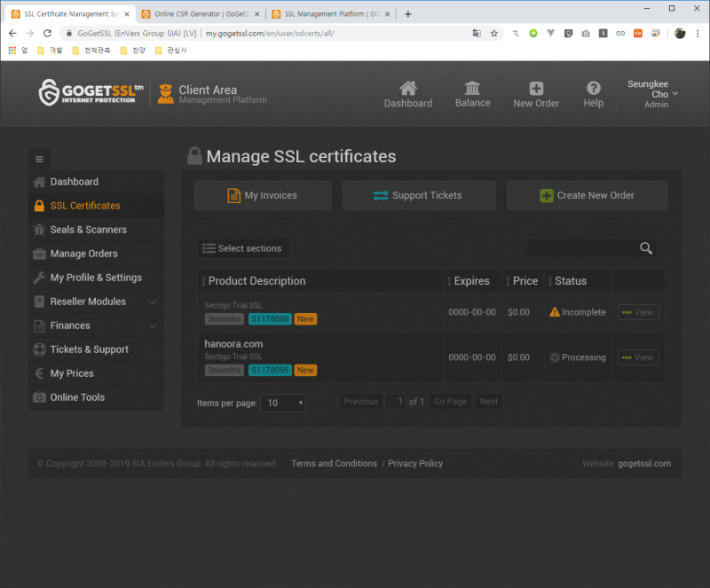Open the Chrome three-dot menu

click(698, 33)
